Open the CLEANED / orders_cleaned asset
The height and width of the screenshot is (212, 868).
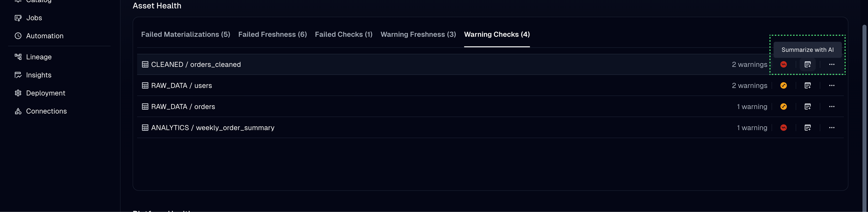coord(196,64)
